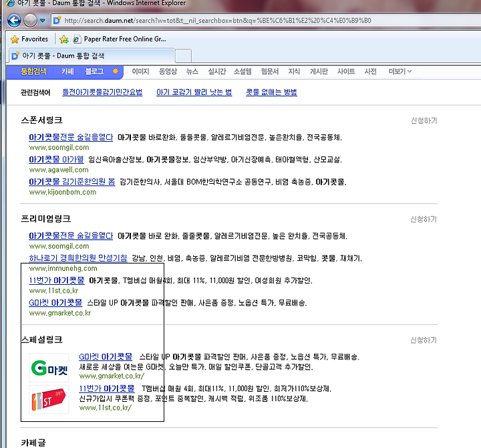
Task: Open the recent pages dropdown arrow
Action: pos(43,21)
